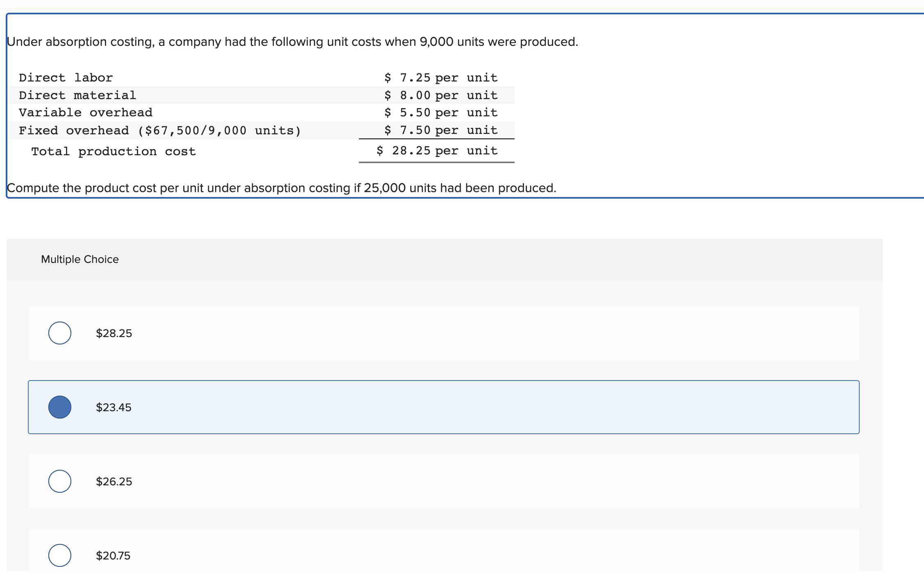This screenshot has width=924, height=573.
Task: Select the $28.25 radio button
Action: (x=60, y=333)
